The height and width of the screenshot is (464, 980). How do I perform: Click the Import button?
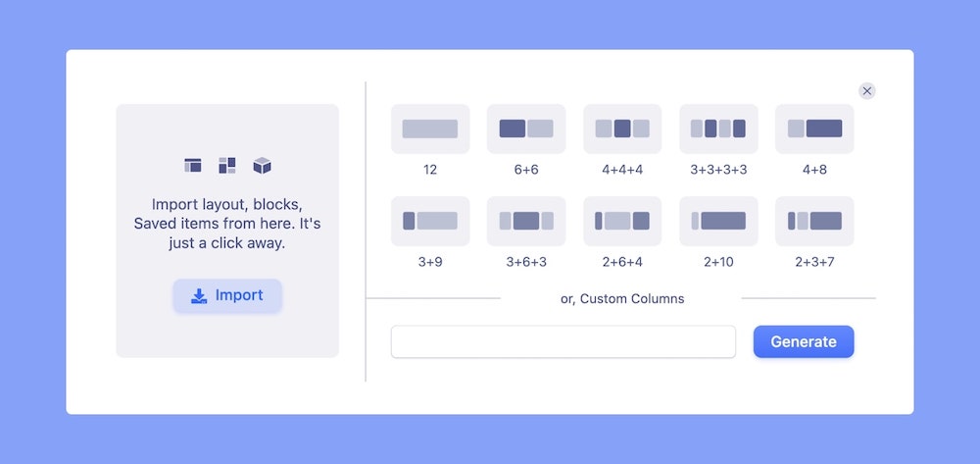[227, 295]
